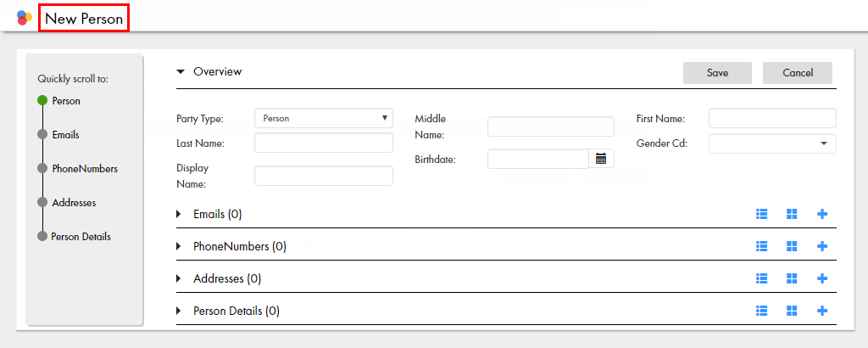Viewport: 868px width, 348px height.
Task: Switch PhoneNumbers section to grid view
Action: coord(792,246)
